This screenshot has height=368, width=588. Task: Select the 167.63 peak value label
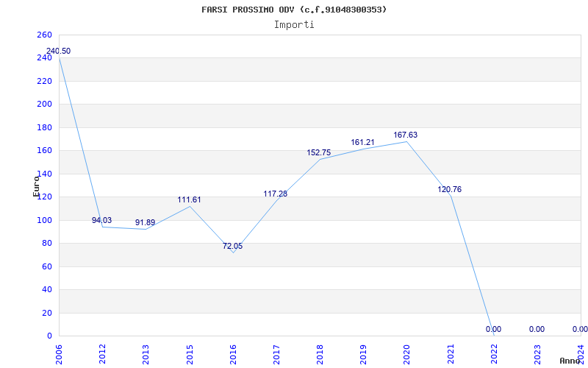[406, 135]
